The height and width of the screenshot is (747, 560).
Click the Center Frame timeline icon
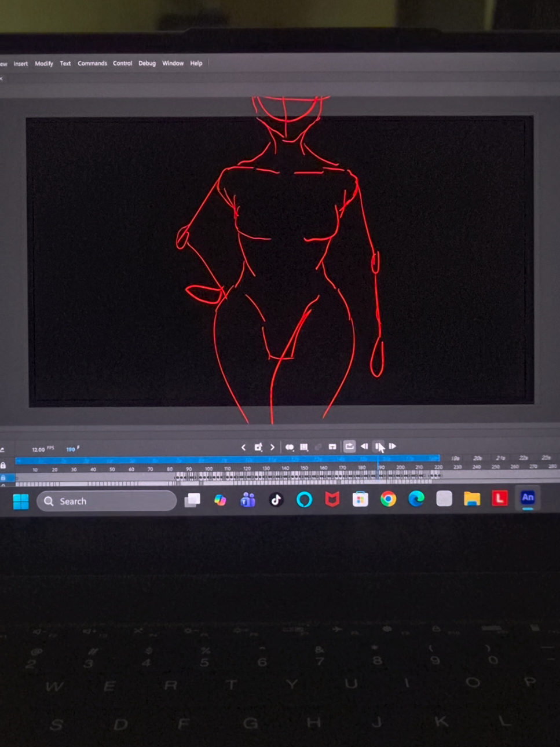332,447
